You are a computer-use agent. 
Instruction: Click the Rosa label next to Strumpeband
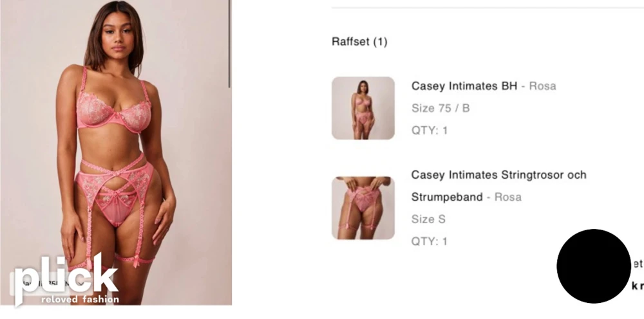[x=507, y=197]
